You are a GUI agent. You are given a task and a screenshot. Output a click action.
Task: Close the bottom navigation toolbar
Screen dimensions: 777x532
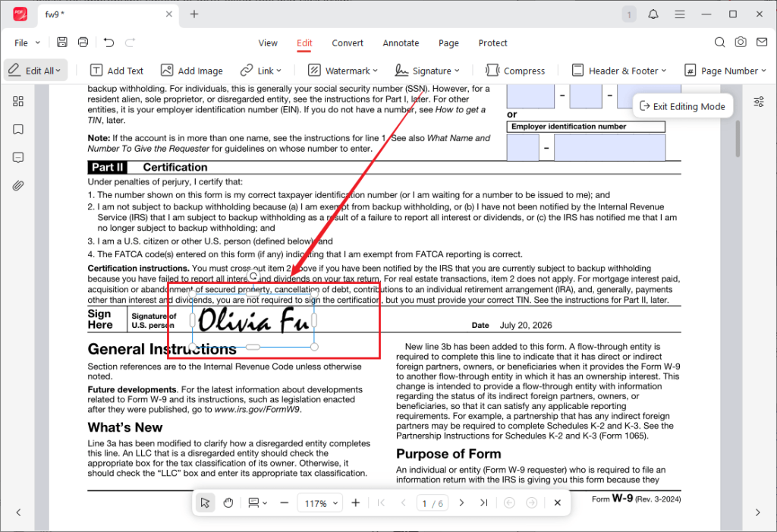tap(558, 502)
